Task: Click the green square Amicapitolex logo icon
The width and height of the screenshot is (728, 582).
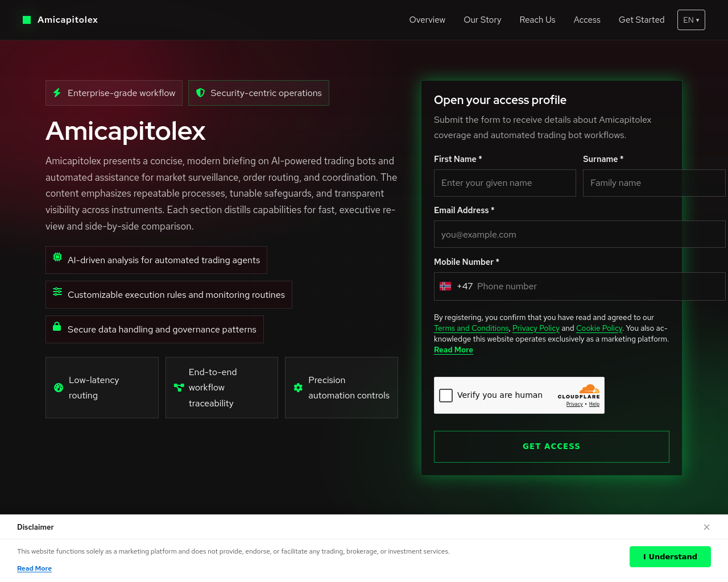Action: point(27,20)
